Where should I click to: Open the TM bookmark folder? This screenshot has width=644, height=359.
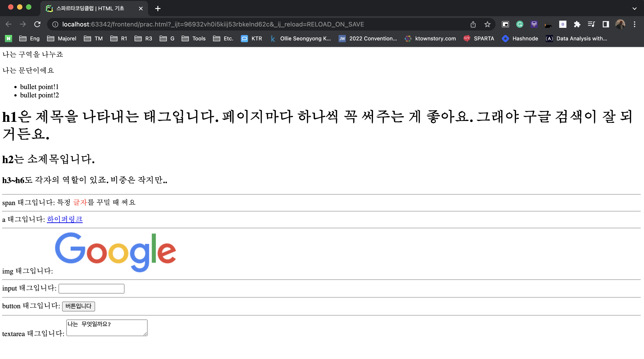click(93, 39)
